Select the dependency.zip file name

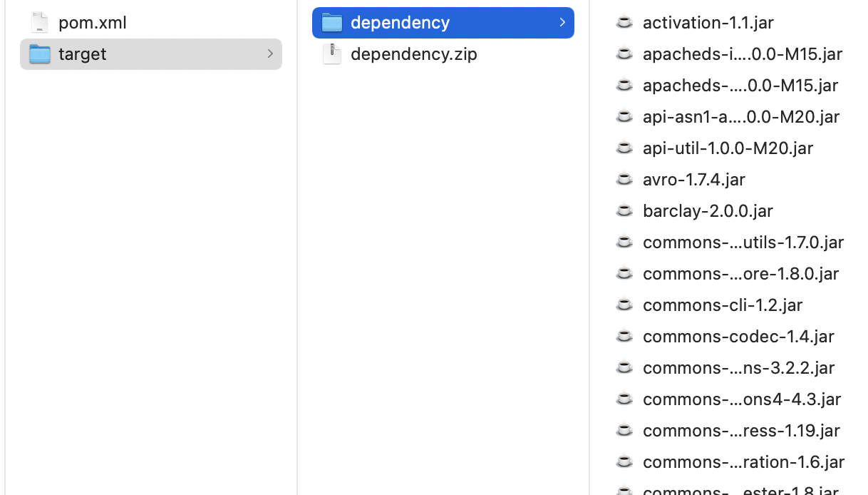(x=414, y=54)
